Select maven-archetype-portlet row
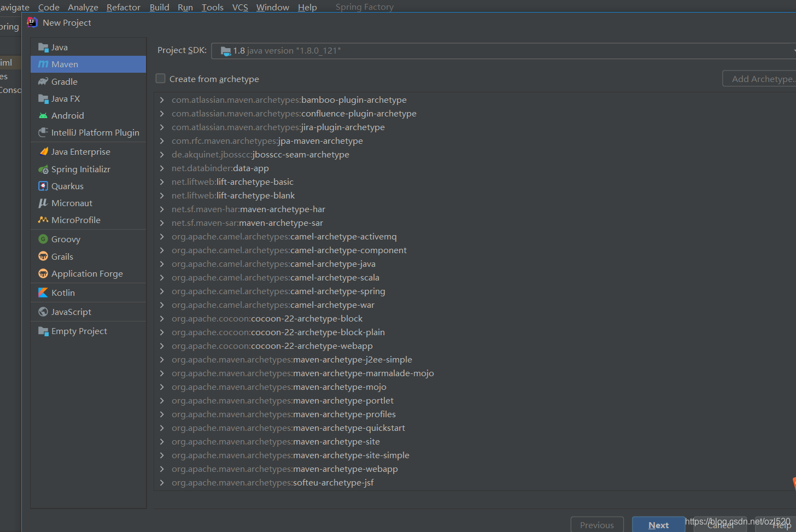The width and height of the screenshot is (796, 532). coord(475,401)
